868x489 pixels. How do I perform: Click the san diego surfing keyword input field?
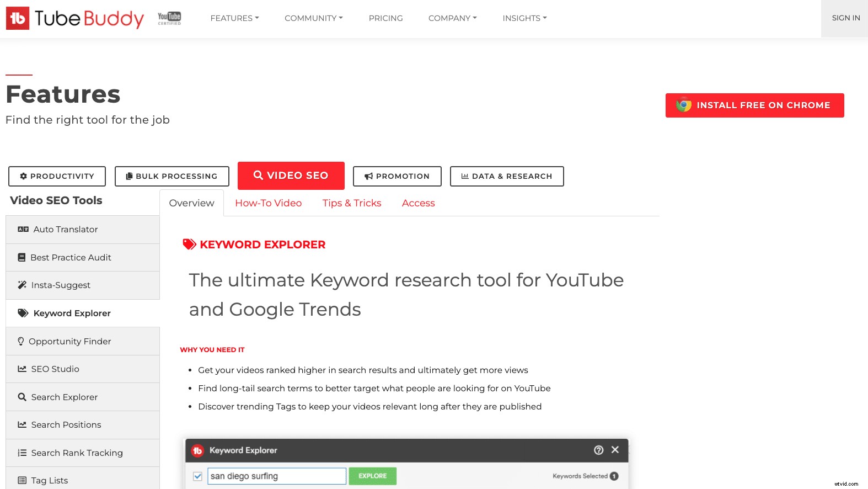tap(277, 476)
